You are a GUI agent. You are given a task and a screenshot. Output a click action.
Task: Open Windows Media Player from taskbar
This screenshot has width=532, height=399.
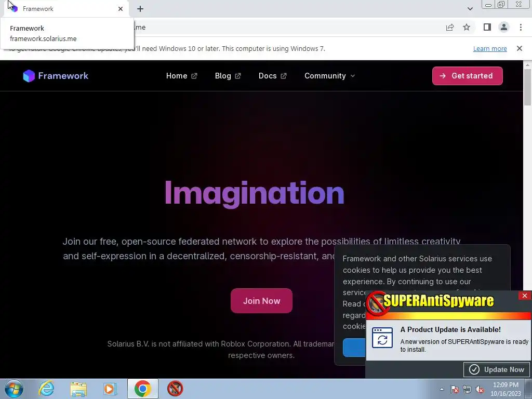pos(110,389)
